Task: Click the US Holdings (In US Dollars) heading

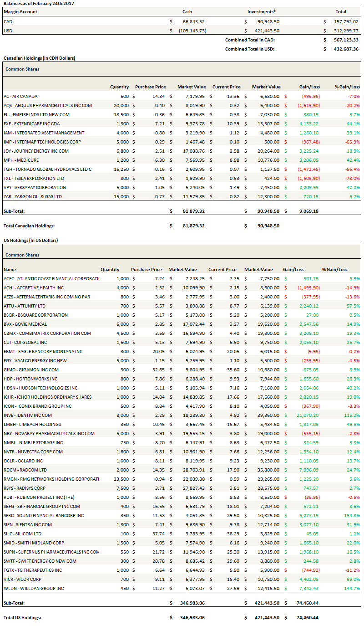Action: tap(30, 240)
